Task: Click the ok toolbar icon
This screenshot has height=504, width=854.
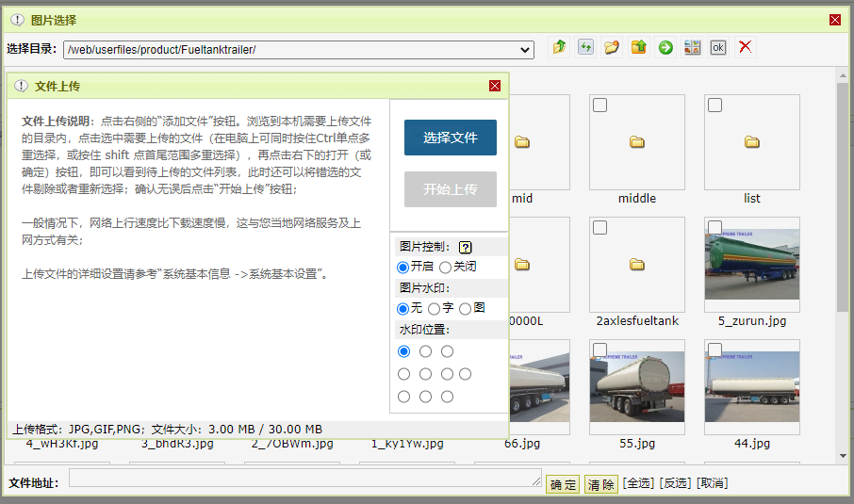Action: coord(718,47)
